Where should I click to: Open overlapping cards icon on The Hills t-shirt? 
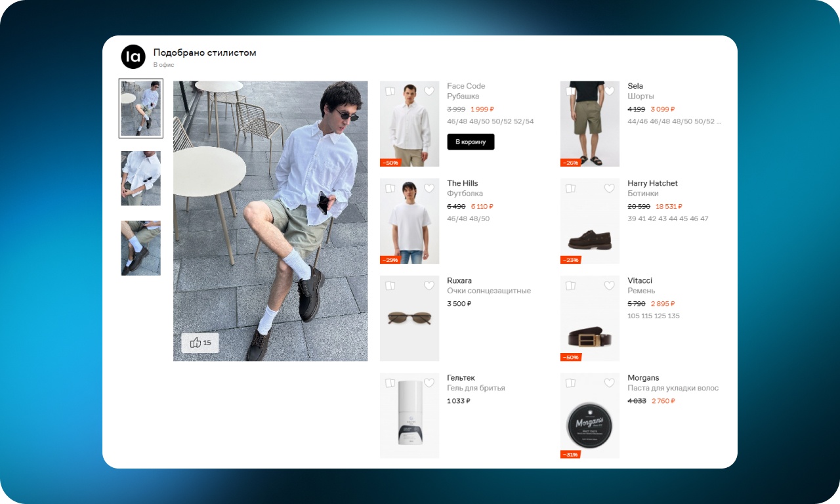(x=390, y=188)
